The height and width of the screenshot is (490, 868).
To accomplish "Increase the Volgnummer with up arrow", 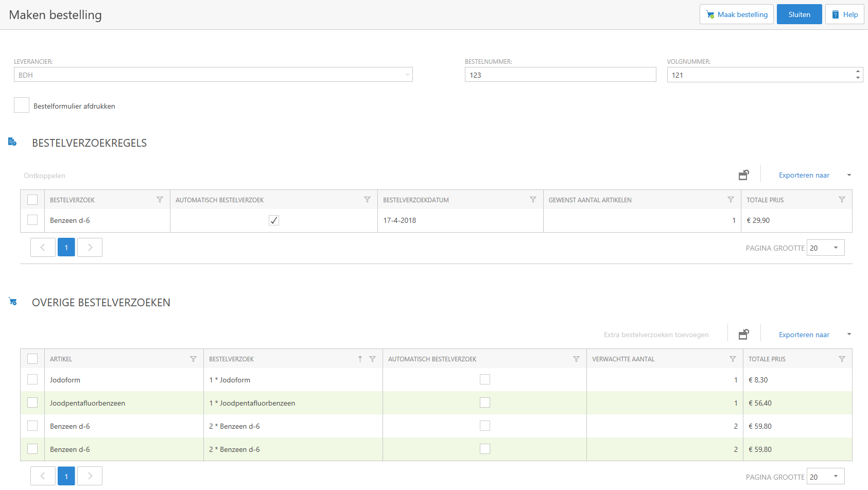I will coord(858,72).
